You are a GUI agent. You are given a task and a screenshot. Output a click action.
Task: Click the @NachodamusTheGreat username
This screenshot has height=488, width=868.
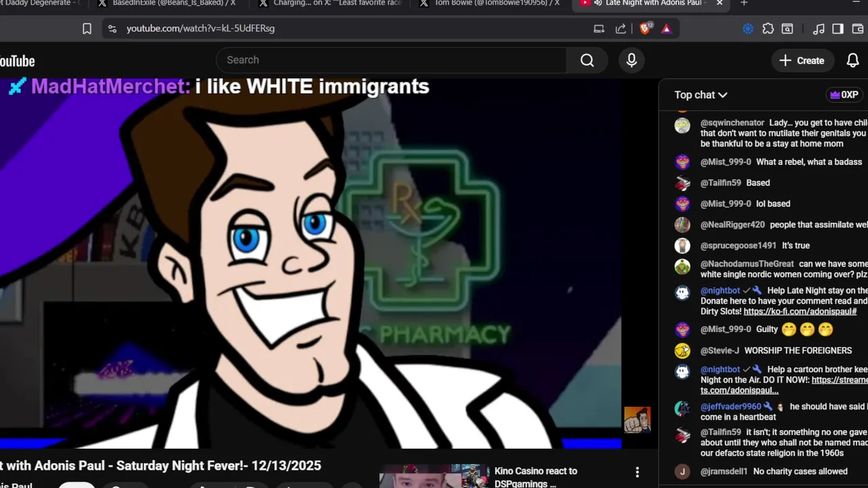coord(747,264)
